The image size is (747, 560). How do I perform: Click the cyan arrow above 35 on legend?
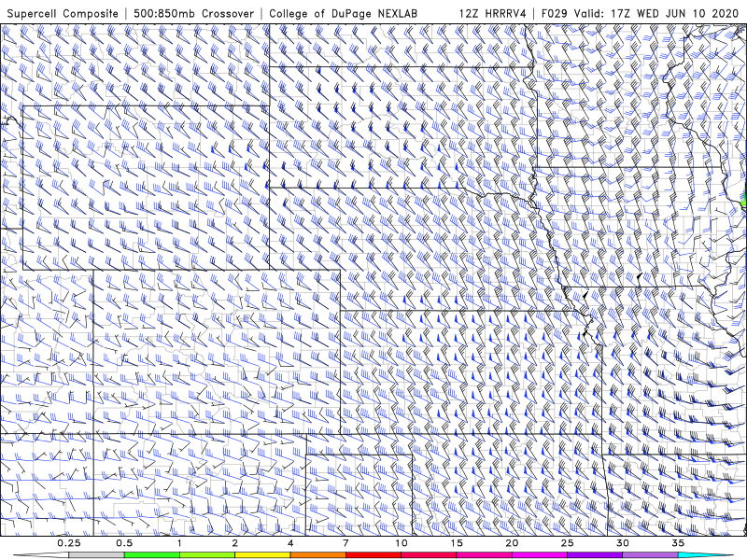point(705,555)
